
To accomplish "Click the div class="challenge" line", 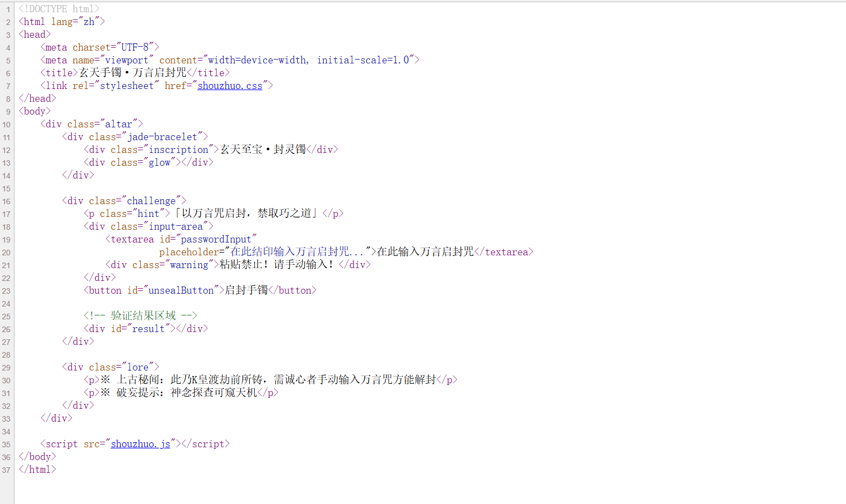I will coord(124,201).
